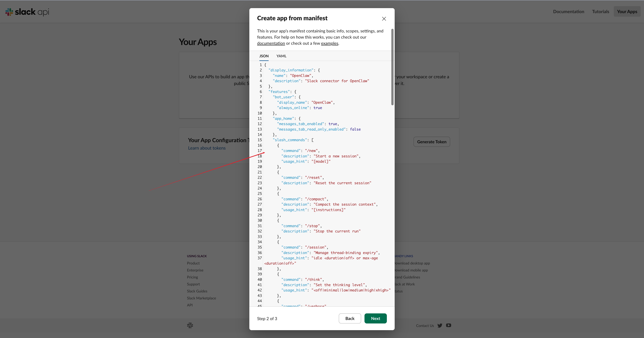The image size is (644, 338).
Task: Click "Slack connector for OpenClaw" description text
Action: (337, 81)
